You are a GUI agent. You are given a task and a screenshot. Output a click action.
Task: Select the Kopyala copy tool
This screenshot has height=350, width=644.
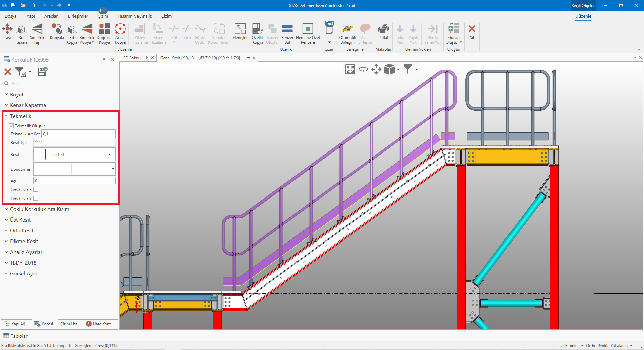[57, 29]
